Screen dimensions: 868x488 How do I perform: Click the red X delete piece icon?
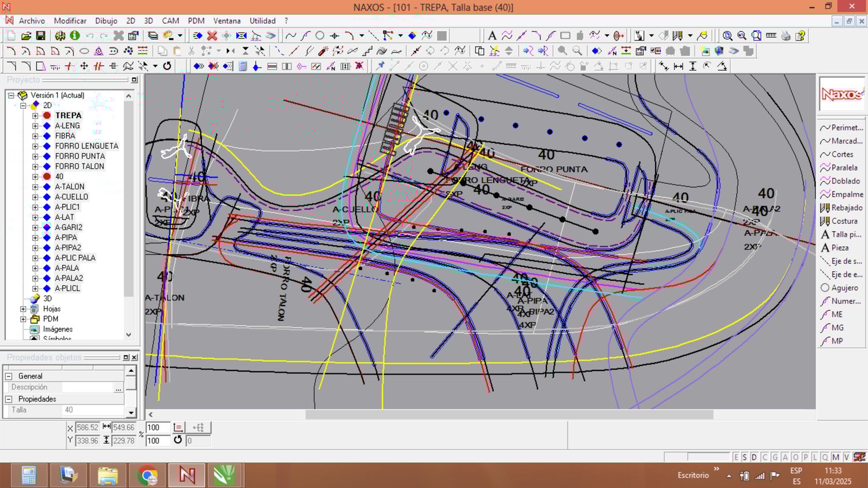(212, 36)
